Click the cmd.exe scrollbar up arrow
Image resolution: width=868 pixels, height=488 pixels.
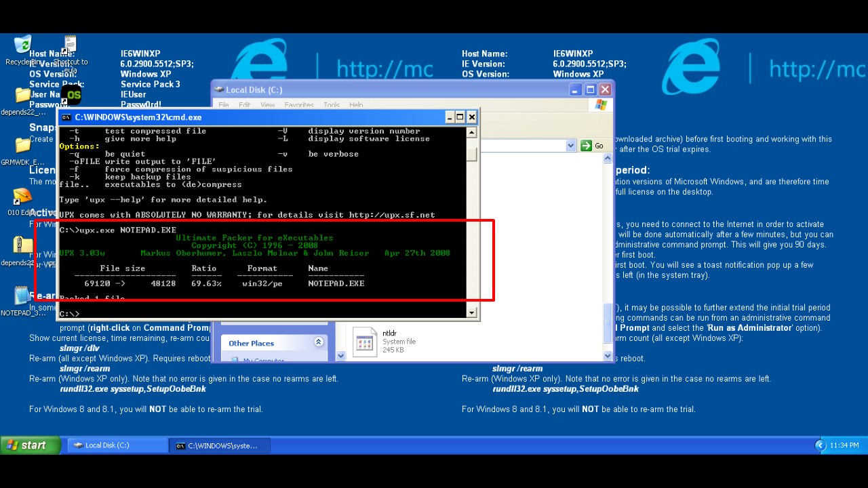click(x=472, y=133)
